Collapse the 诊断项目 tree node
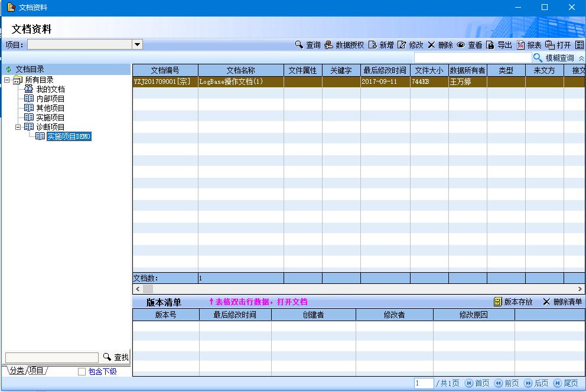Image resolution: width=586 pixels, height=392 pixels. click(x=18, y=127)
